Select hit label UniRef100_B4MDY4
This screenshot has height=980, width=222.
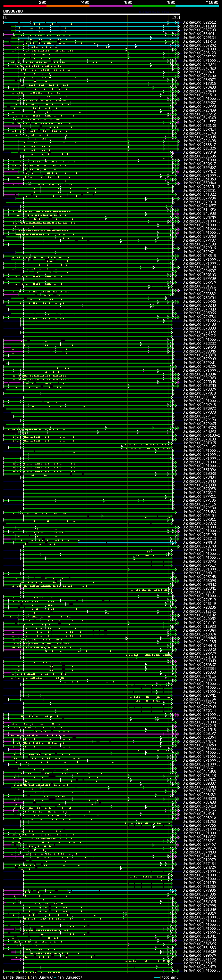coord(199,64)
